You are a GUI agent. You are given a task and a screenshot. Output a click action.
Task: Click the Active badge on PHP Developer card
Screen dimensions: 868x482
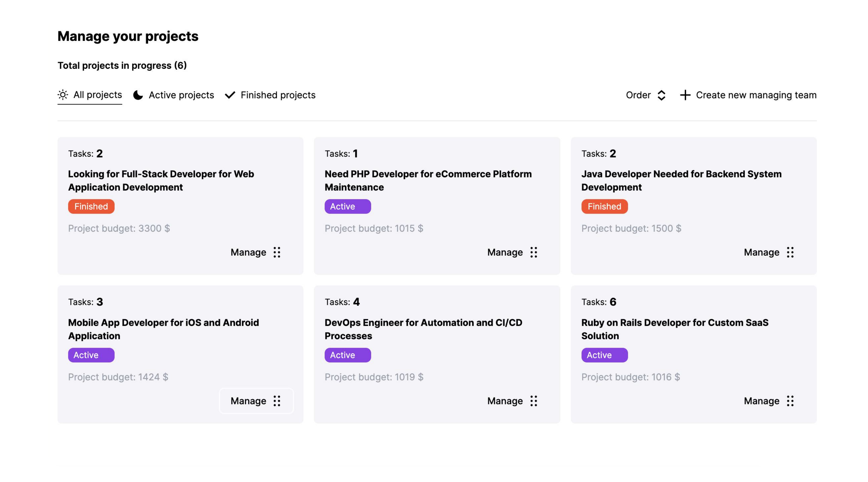tap(348, 206)
